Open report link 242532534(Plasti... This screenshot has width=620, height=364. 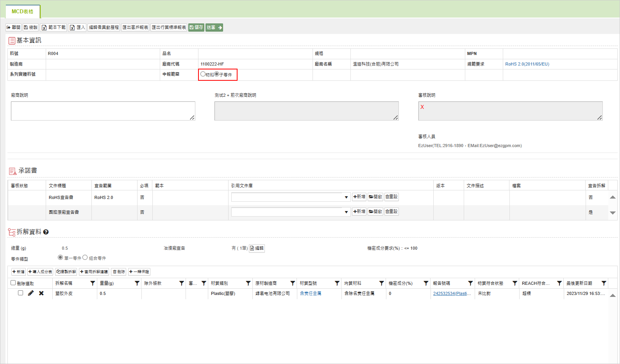452,293
